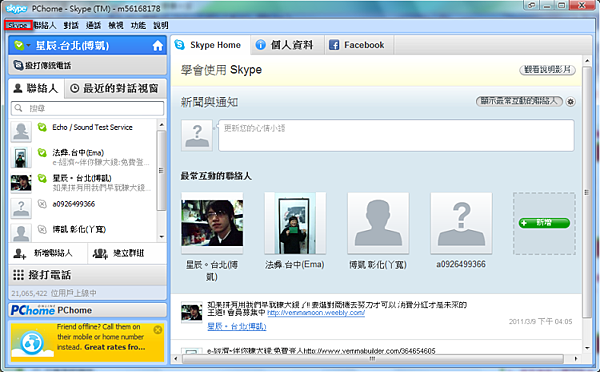600x372 pixels.
Task: Click contact list scrollbar up arrow
Action: click(161, 124)
